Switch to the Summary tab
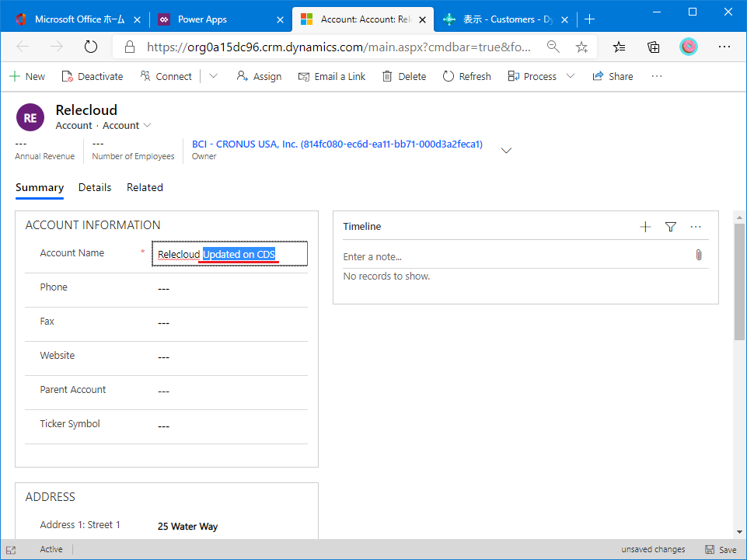Screen dimensions: 747x560 [x=40, y=188]
